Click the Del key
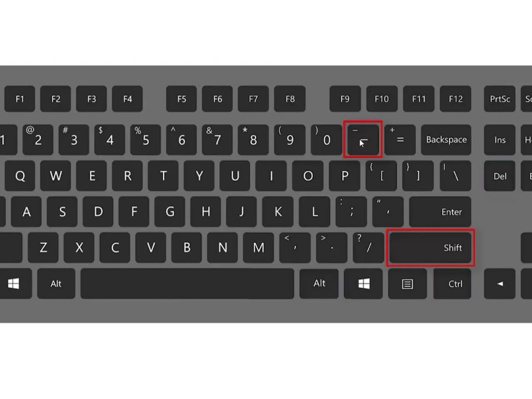 tap(500, 176)
